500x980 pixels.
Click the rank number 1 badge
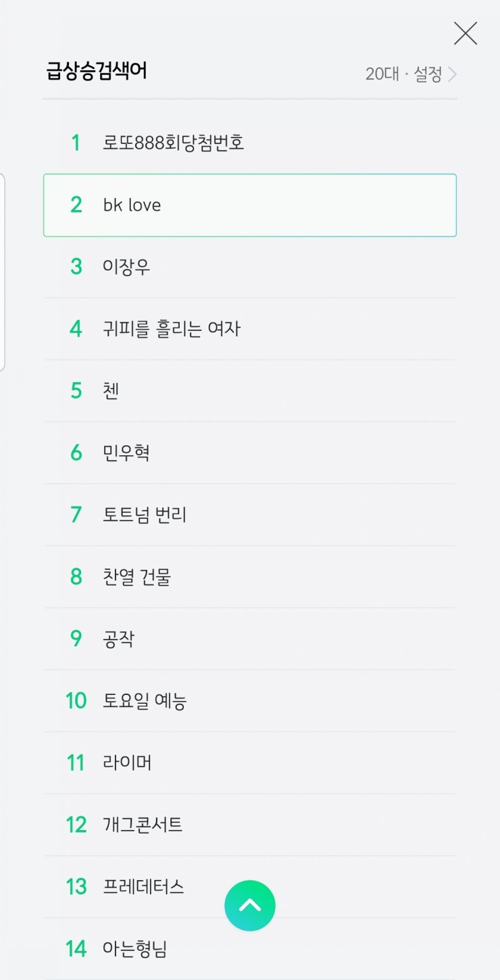tap(76, 143)
